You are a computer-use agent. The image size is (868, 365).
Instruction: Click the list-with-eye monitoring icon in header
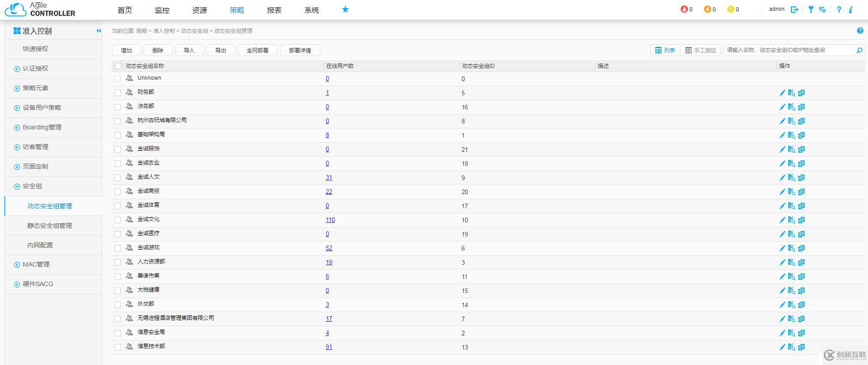pos(822,10)
